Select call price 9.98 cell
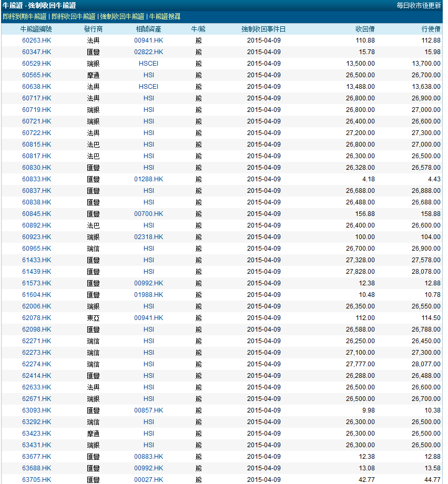This screenshot has height=484, width=448. point(369,410)
